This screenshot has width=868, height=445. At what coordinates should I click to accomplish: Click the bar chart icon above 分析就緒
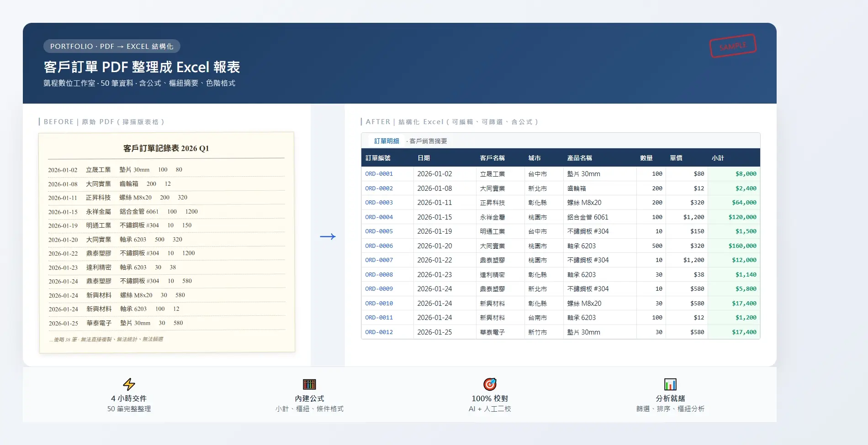tap(670, 384)
